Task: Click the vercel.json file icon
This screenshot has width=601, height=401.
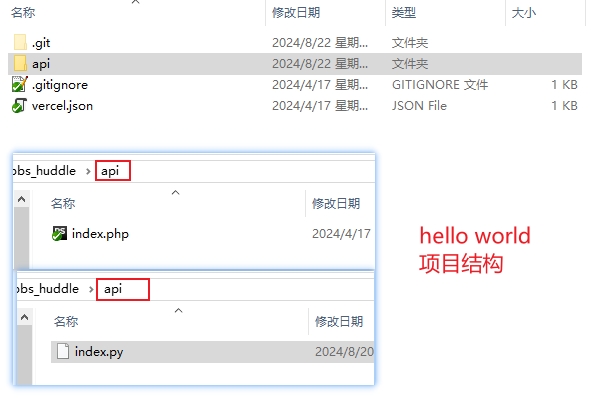Action: coord(20,105)
